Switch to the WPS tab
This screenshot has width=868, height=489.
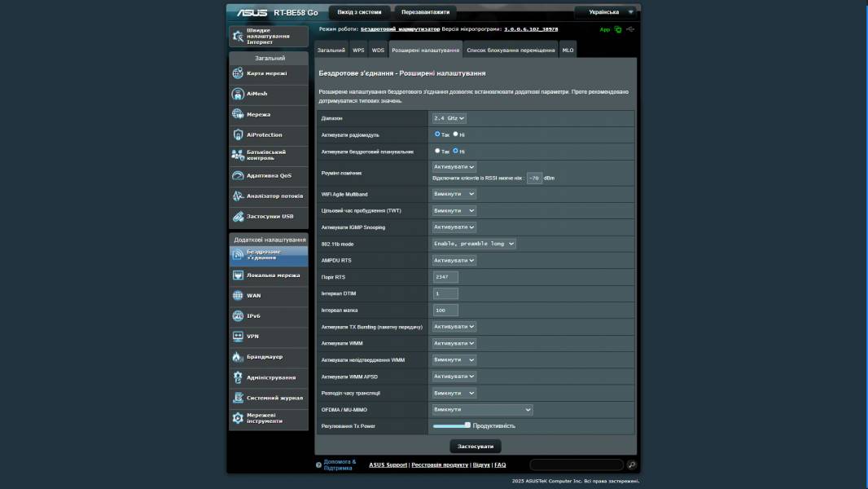(358, 51)
